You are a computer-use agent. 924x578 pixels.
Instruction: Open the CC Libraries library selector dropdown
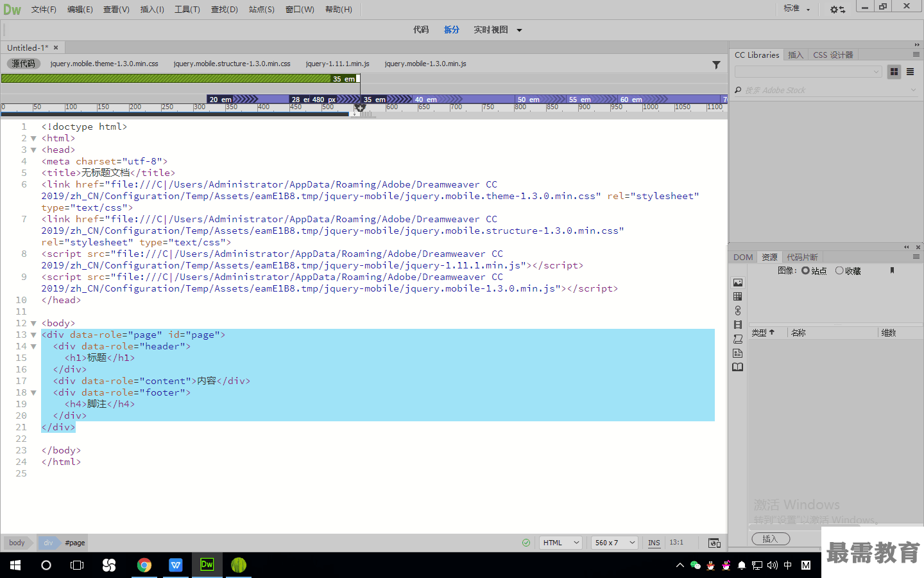click(x=809, y=72)
